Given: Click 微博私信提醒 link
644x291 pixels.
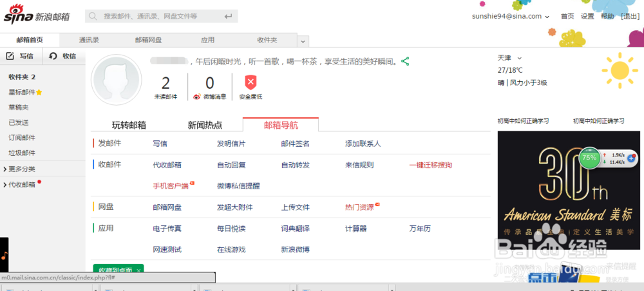Looking at the screenshot, I should pos(238,186).
